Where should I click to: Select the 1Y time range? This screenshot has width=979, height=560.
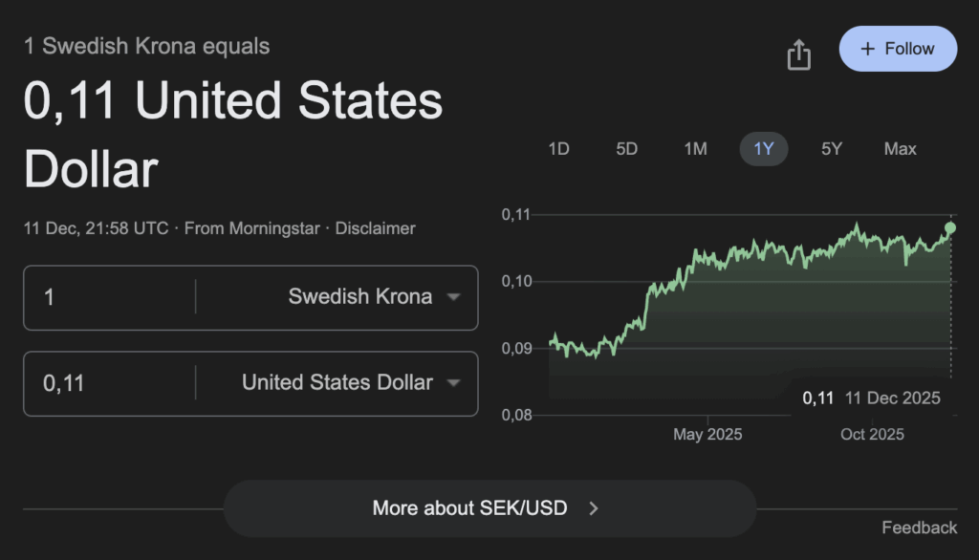(x=763, y=149)
